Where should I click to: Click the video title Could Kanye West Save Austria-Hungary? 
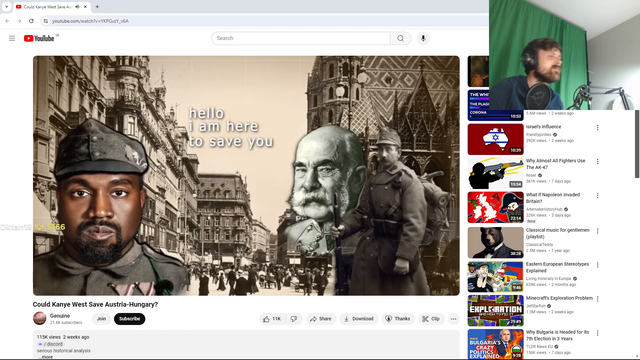pyautogui.click(x=95, y=304)
